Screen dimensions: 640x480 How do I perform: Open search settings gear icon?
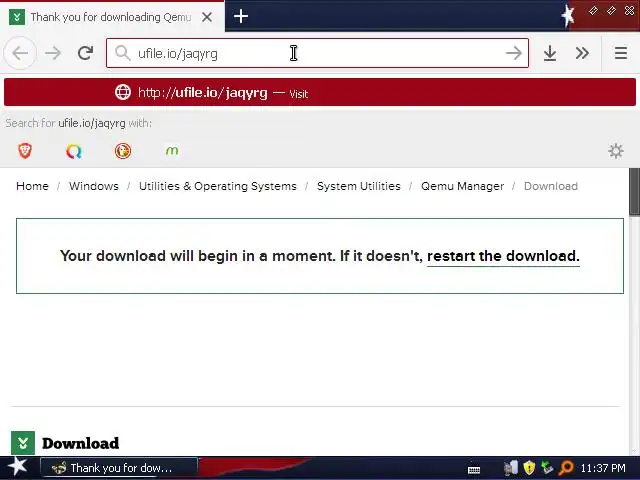(x=616, y=151)
